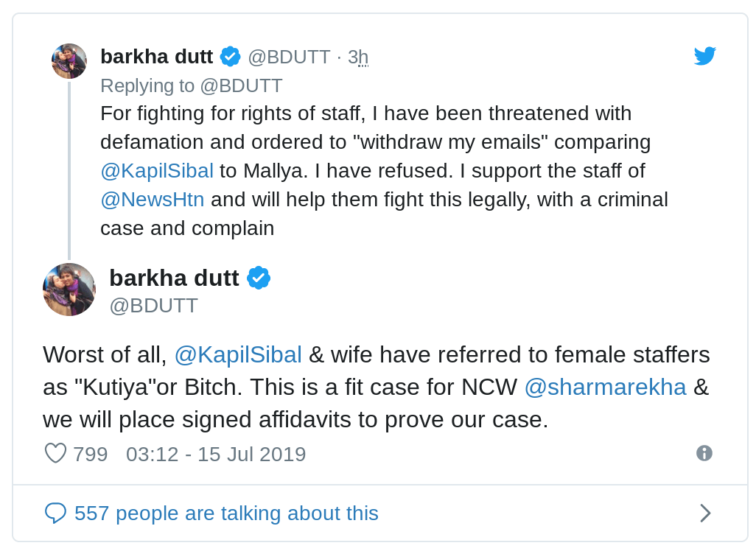The width and height of the screenshot is (756, 554).
Task: Click the 799 likes count
Action: click(91, 454)
